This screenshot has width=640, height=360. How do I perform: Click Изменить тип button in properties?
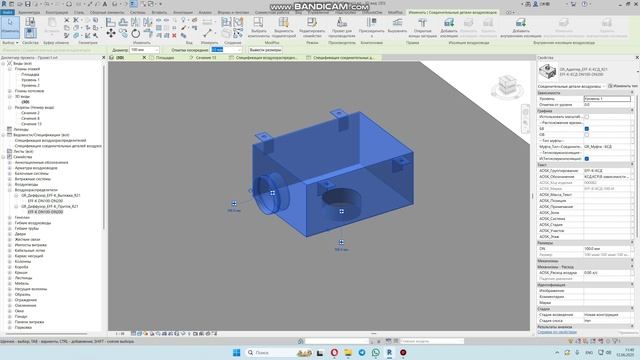coord(622,86)
